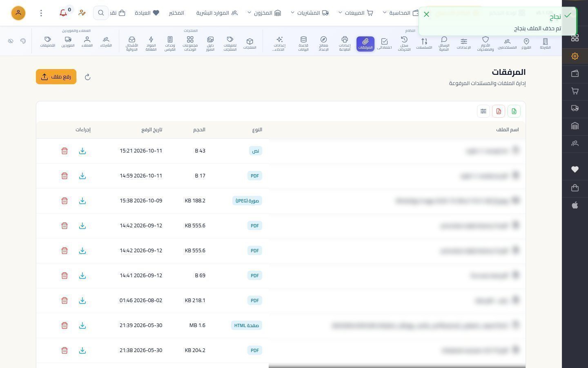Download the 43 B text file
This screenshot has height=368, width=588.
(82, 151)
